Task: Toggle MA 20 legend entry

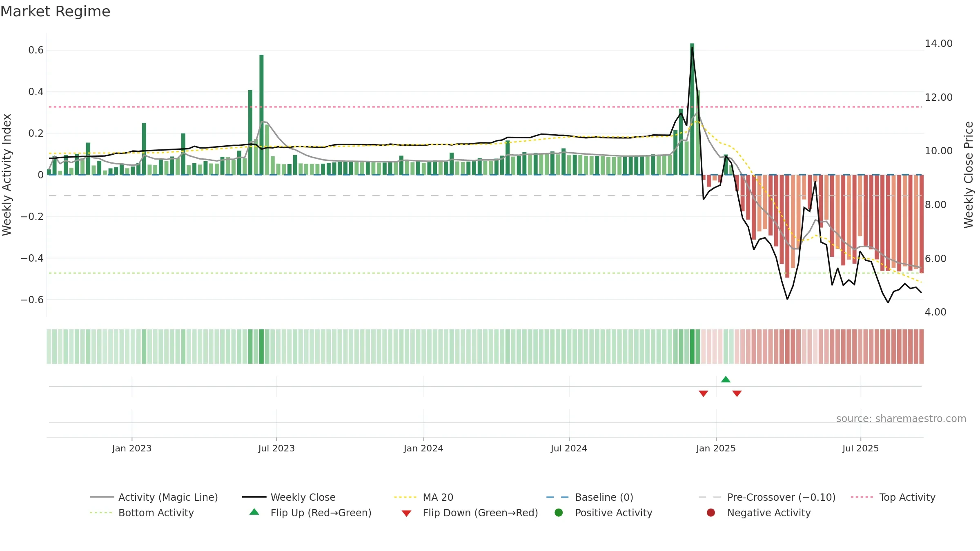Action: [424, 497]
